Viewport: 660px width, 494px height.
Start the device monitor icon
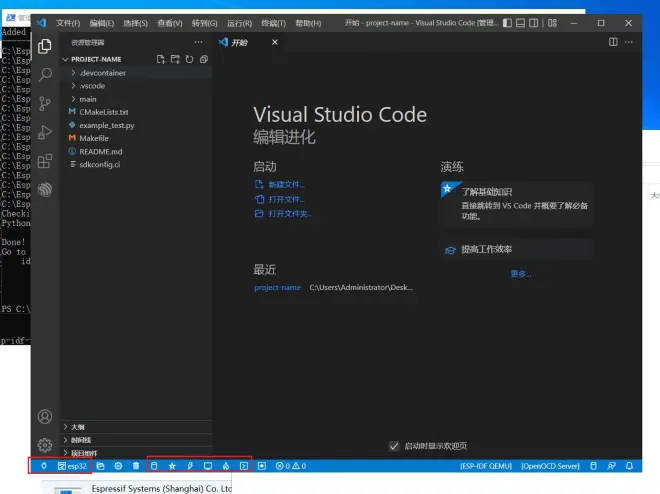(208, 466)
